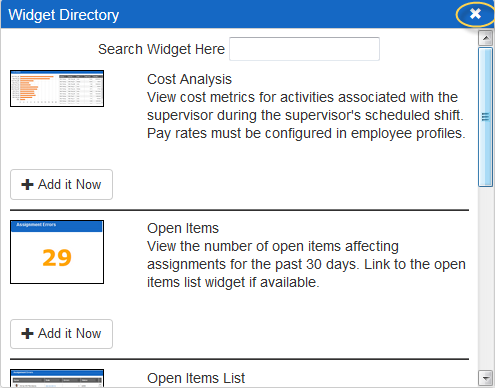The height and width of the screenshot is (388, 495).
Task: Select the Open Items List thumbnail
Action: [x=57, y=378]
